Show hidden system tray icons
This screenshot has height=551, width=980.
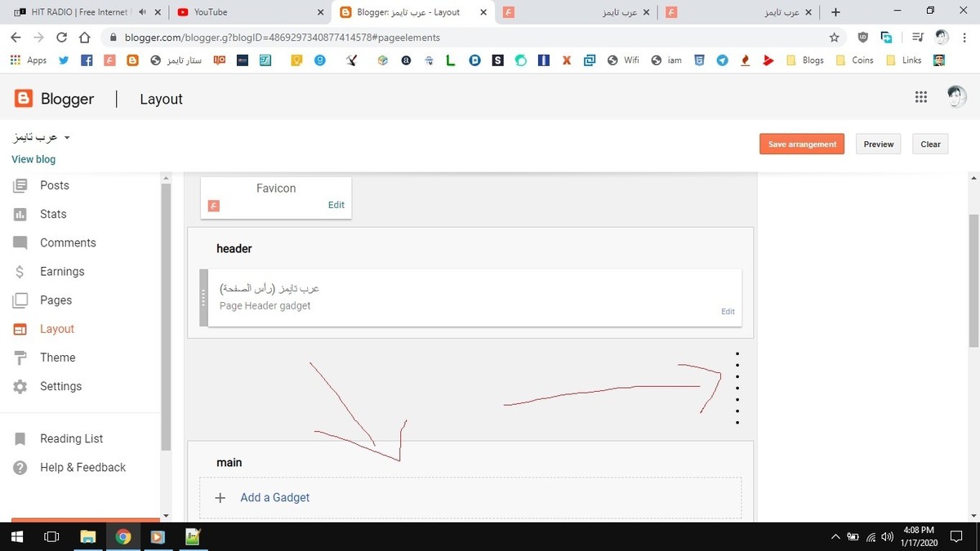(835, 537)
